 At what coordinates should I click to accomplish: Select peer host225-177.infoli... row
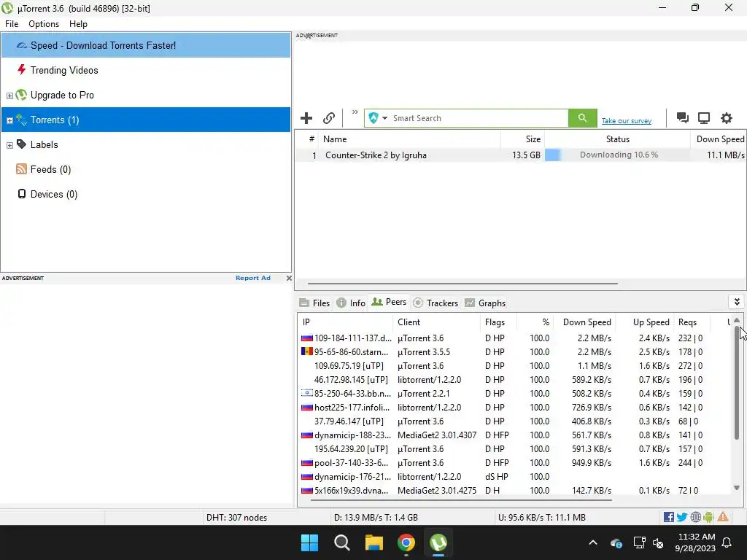[514, 407]
